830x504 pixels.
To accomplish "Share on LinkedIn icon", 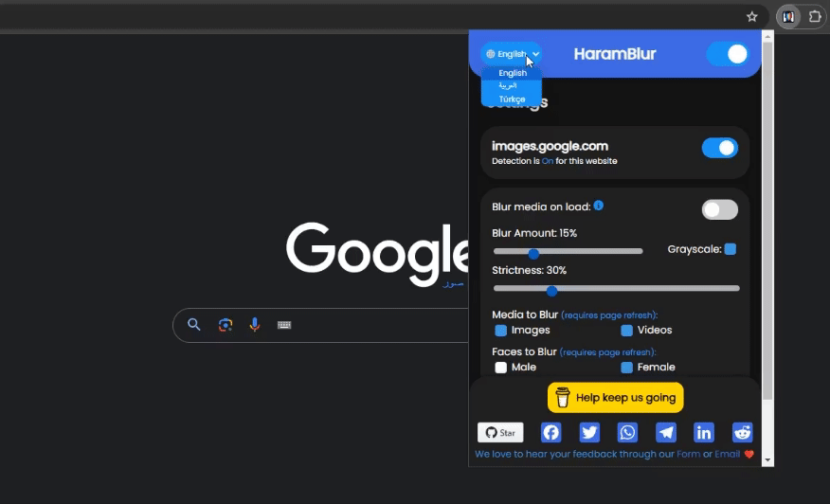I will (703, 433).
